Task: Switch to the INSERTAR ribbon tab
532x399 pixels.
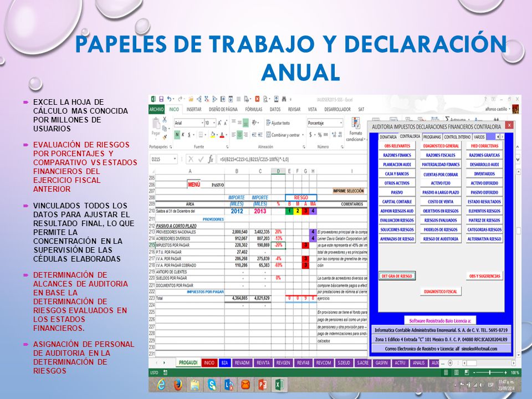Action: coord(194,109)
